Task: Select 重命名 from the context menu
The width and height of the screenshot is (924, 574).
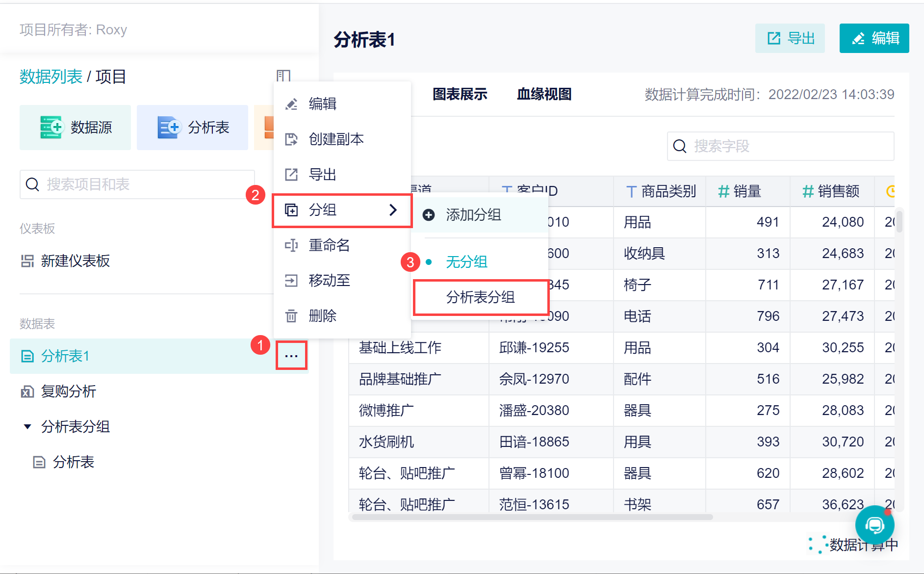Action: (x=329, y=245)
